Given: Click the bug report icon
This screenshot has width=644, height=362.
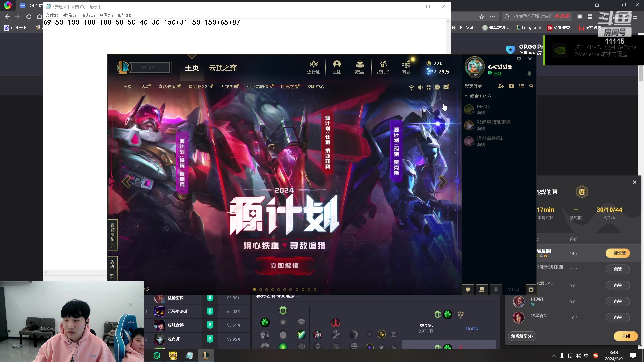Looking at the screenshot, I should pos(531,290).
